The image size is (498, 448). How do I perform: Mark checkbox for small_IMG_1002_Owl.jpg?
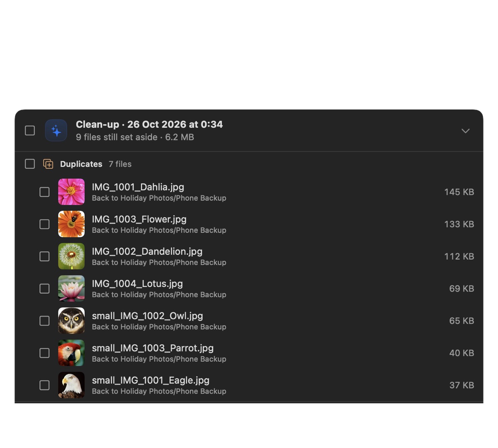[x=44, y=321]
